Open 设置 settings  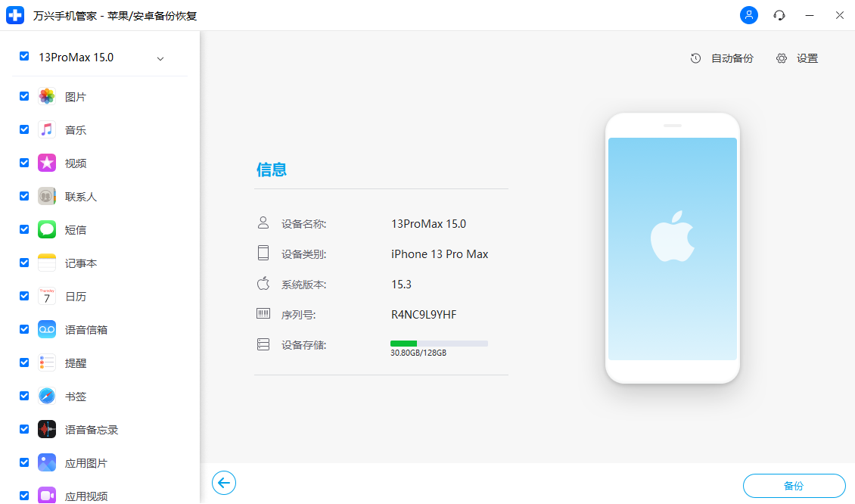[797, 58]
